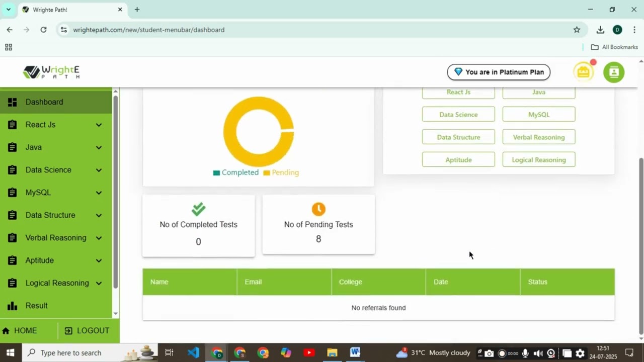Reload the page in Chrome

[43, 30]
